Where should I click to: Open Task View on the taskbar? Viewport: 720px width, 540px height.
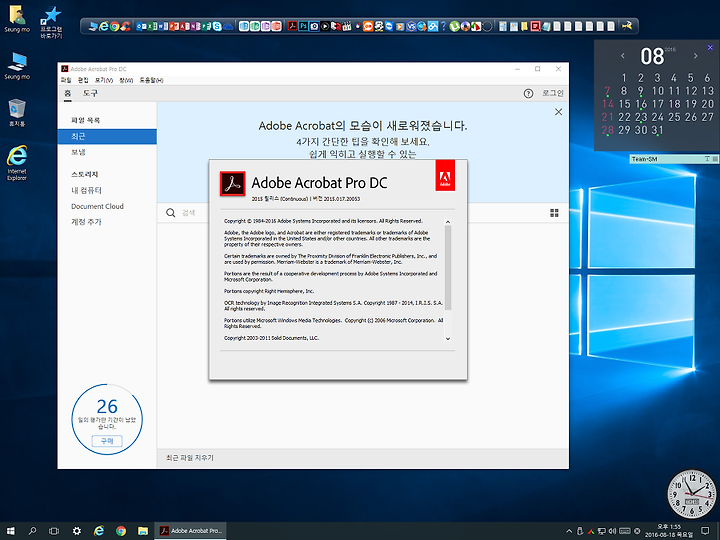click(54, 531)
